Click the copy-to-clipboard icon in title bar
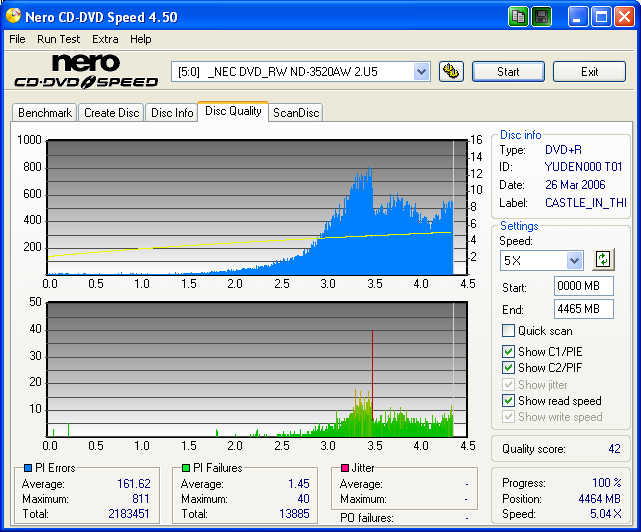Viewport: 641px width, 532px height. click(518, 17)
